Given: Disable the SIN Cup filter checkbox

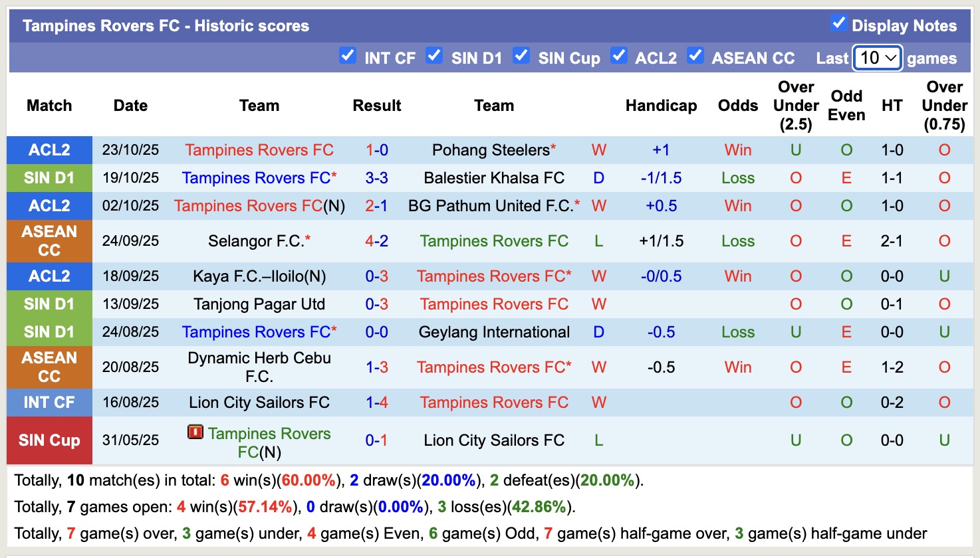Looking at the screenshot, I should coord(521,56).
